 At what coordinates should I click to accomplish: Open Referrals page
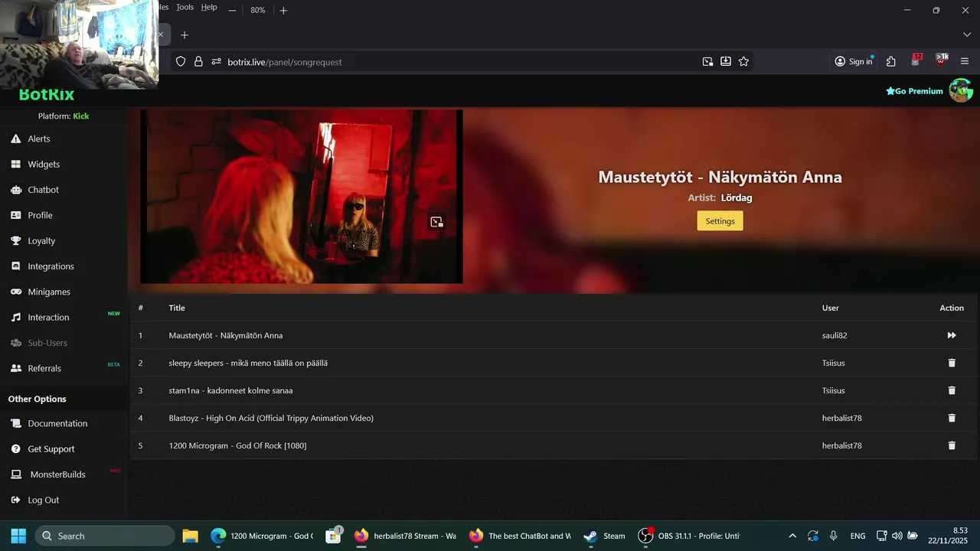pos(44,368)
